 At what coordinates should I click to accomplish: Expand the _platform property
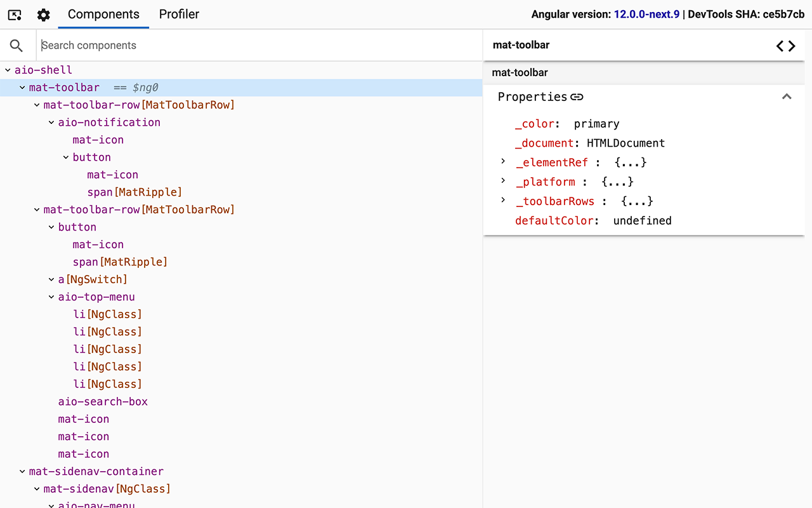(x=502, y=180)
